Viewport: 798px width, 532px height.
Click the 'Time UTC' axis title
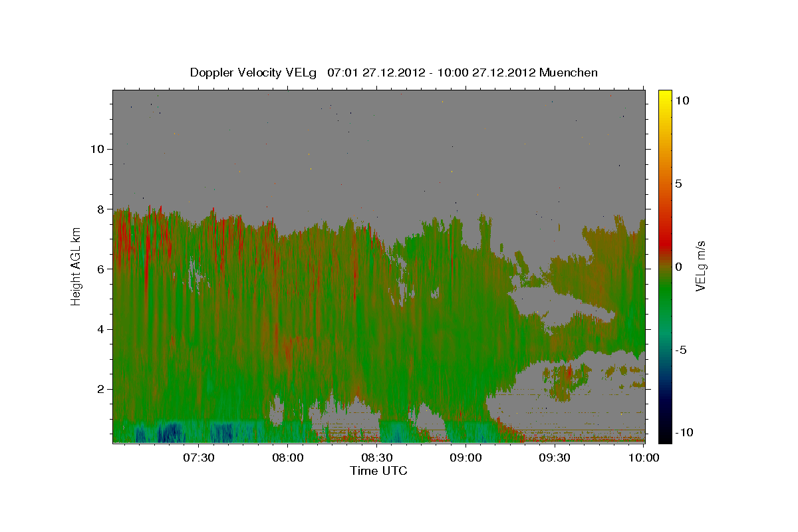click(x=378, y=471)
